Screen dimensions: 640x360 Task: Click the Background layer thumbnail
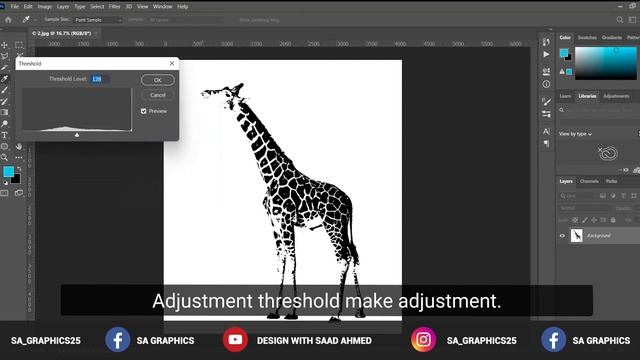[x=576, y=236]
